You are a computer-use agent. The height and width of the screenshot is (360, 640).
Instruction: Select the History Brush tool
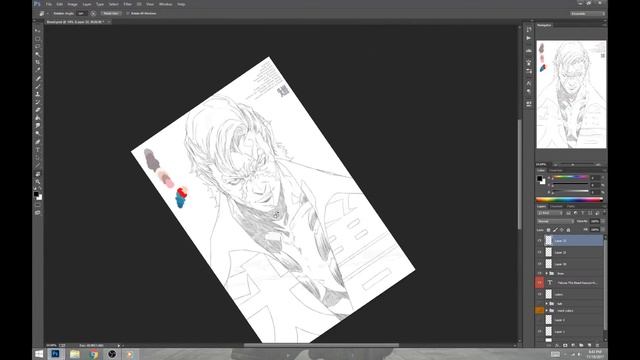(x=38, y=102)
